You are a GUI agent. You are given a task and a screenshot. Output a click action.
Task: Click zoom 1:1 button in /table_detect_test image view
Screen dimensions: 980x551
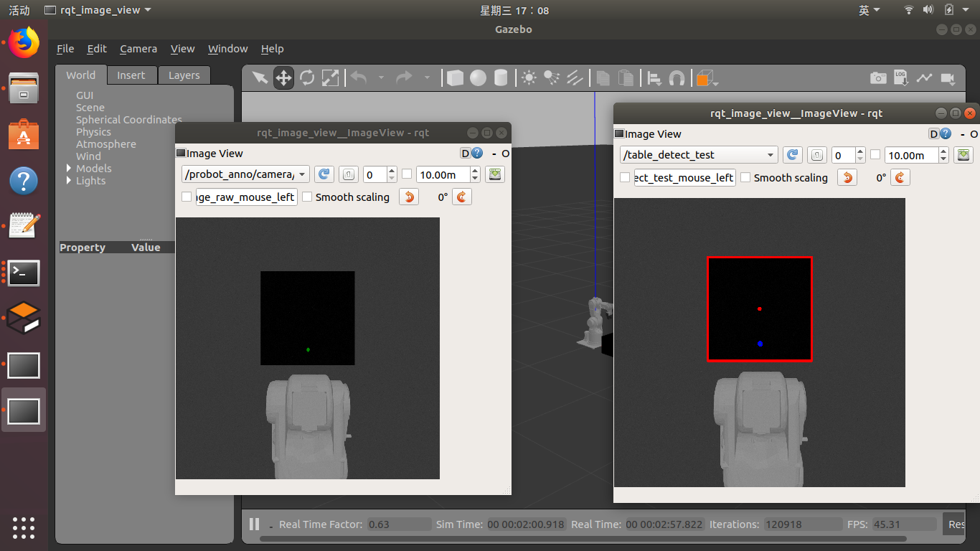click(x=816, y=155)
